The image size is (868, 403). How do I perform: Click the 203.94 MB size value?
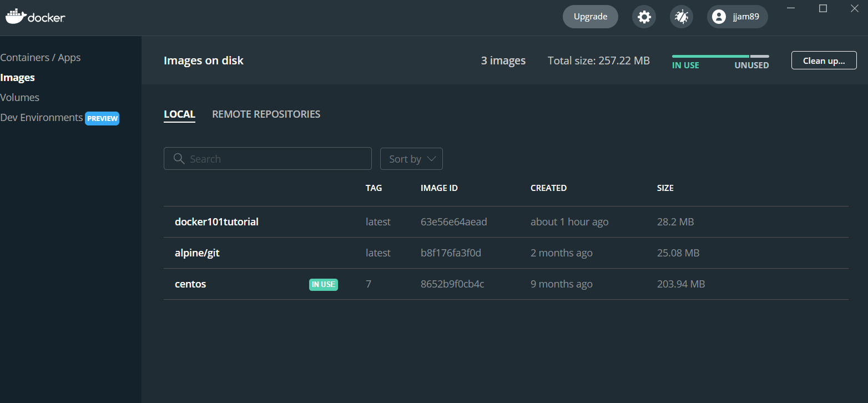[x=681, y=284]
